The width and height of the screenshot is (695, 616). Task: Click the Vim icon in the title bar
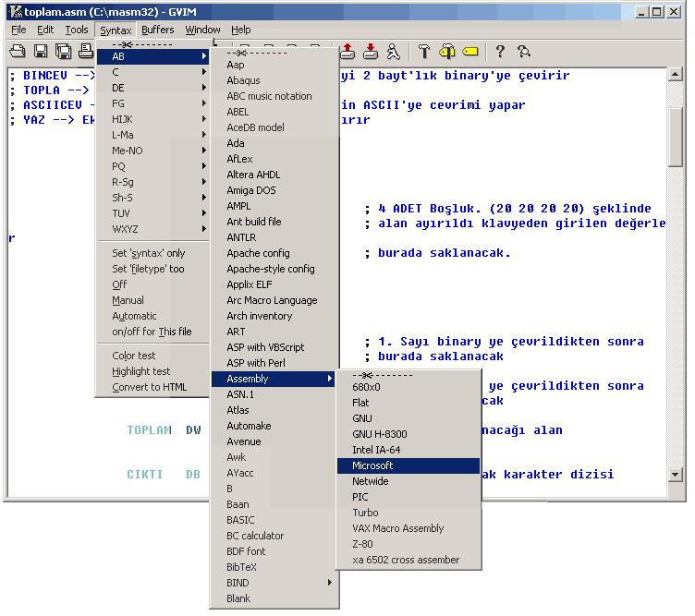pyautogui.click(x=16, y=11)
